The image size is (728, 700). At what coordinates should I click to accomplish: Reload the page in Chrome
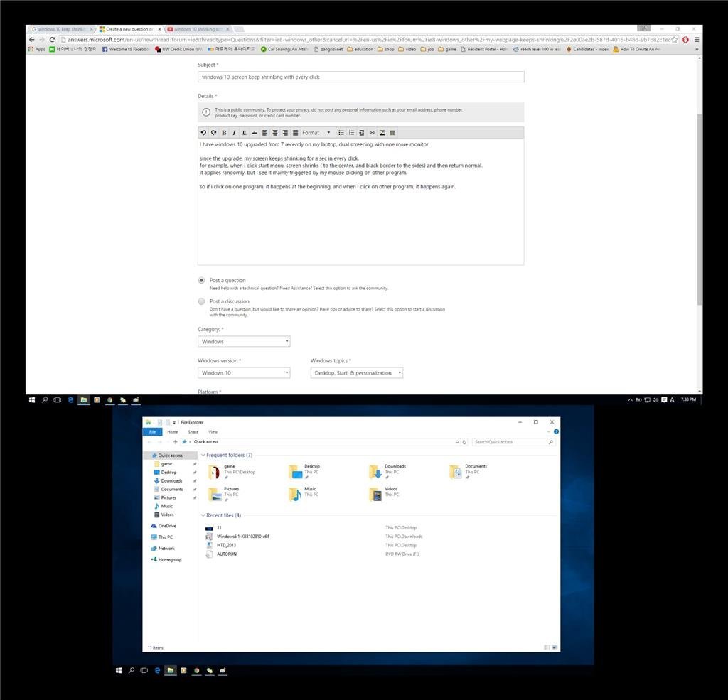(52, 40)
